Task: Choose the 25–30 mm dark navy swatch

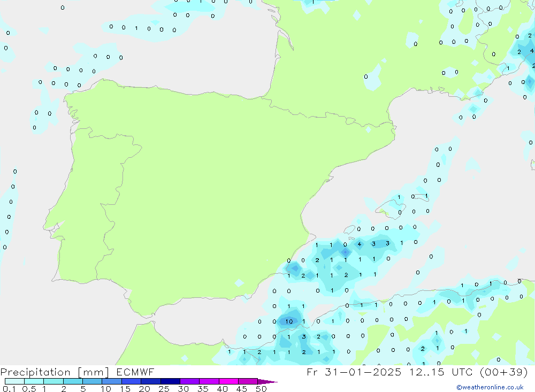Action: [x=170, y=381]
